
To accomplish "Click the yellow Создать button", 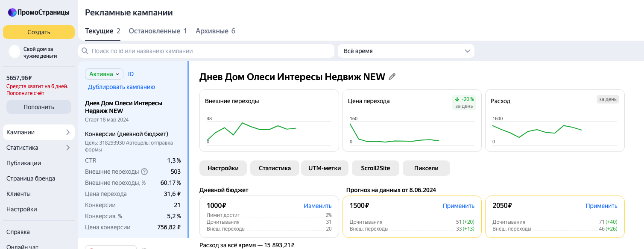I will [39, 32].
